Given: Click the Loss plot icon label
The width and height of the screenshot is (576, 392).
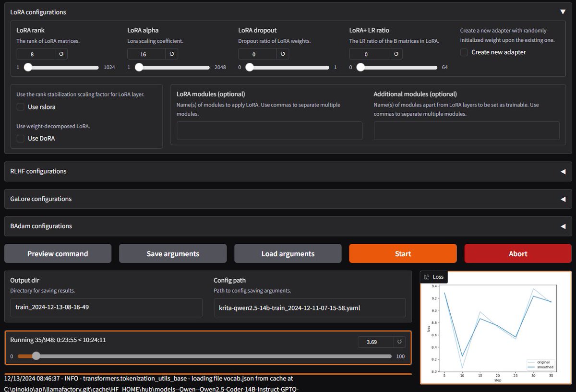Looking at the screenshot, I should pyautogui.click(x=434, y=277).
